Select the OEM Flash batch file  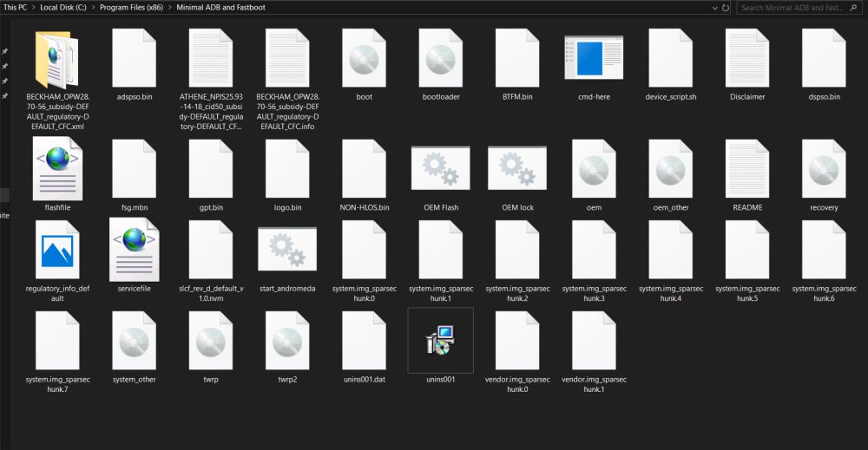point(440,168)
